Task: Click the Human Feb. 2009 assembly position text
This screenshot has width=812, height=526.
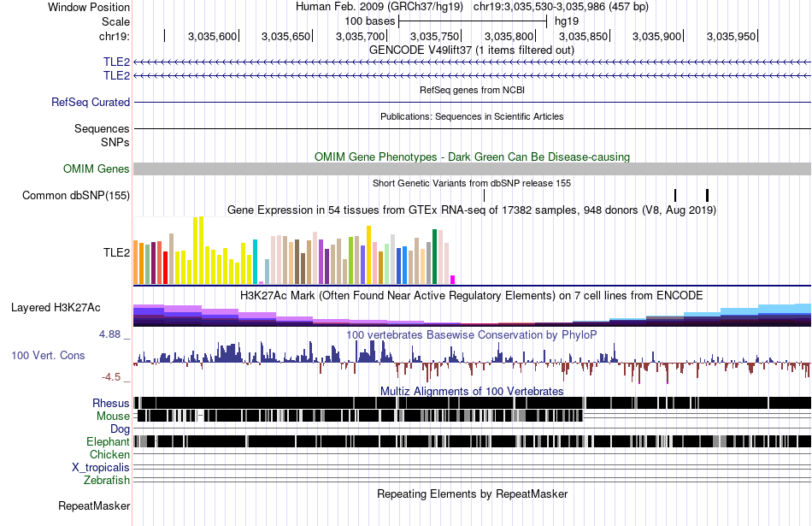Action: point(472,7)
